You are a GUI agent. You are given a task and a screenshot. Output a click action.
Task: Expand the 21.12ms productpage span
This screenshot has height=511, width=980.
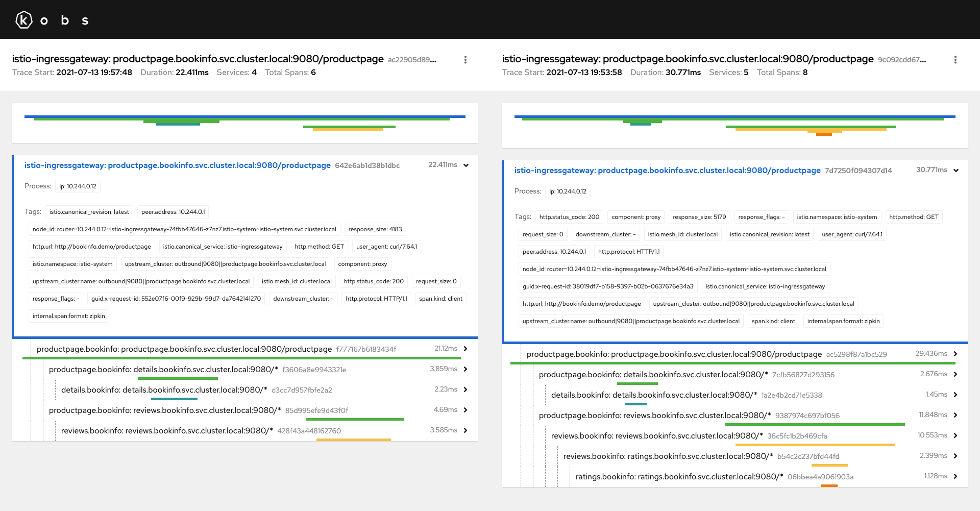coord(465,349)
